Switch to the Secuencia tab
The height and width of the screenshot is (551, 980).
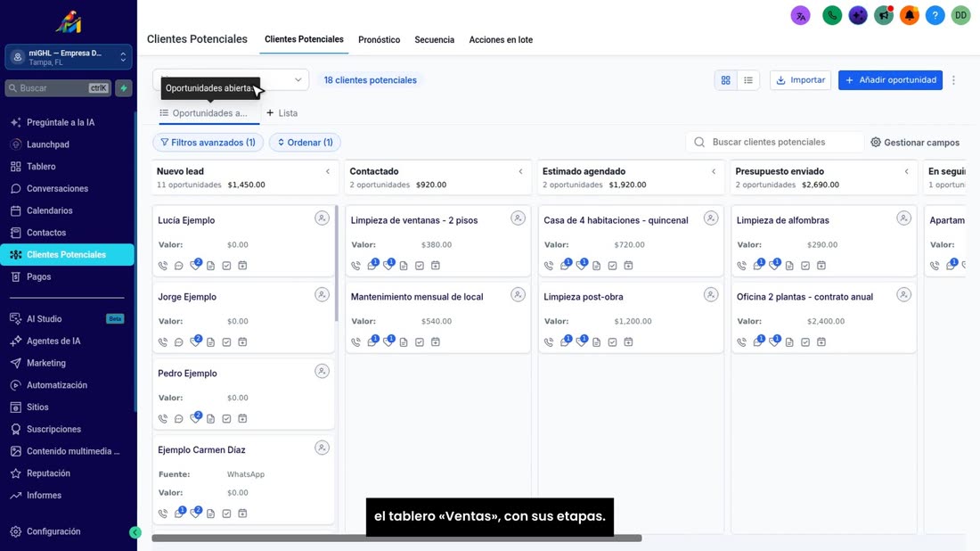435,39
